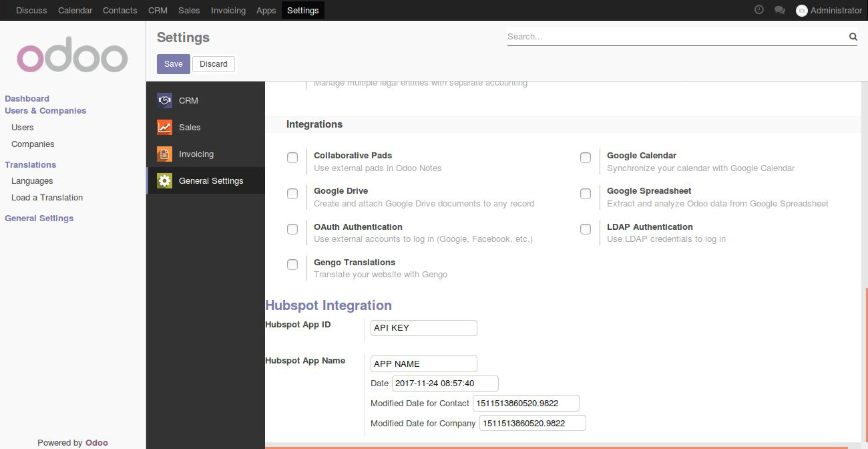Open the Sales top menu
This screenshot has width=868, height=449.
[189, 10]
